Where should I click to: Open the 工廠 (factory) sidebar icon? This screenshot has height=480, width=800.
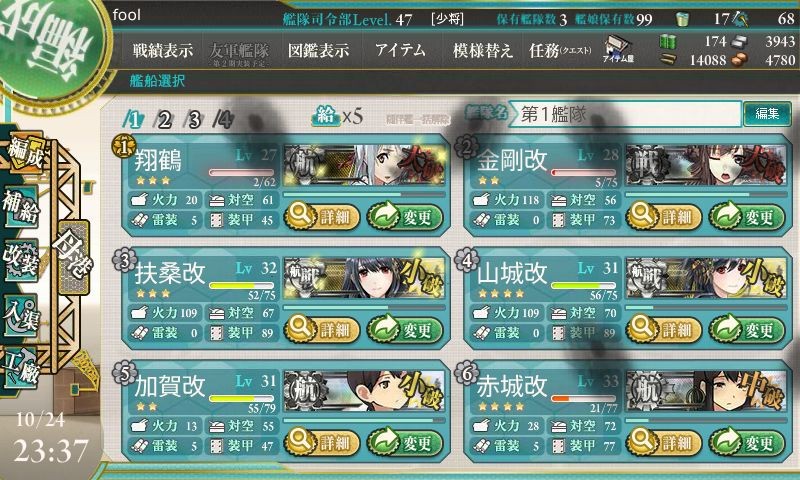tap(20, 368)
